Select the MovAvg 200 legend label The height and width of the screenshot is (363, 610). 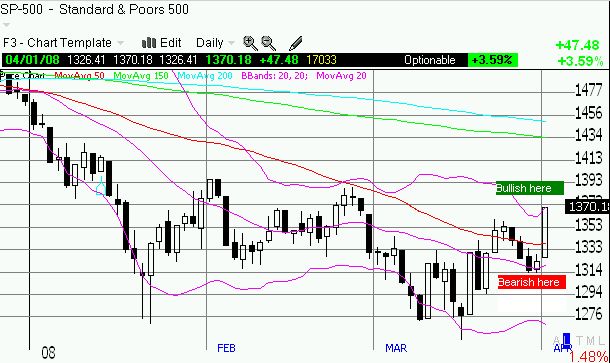(205, 75)
